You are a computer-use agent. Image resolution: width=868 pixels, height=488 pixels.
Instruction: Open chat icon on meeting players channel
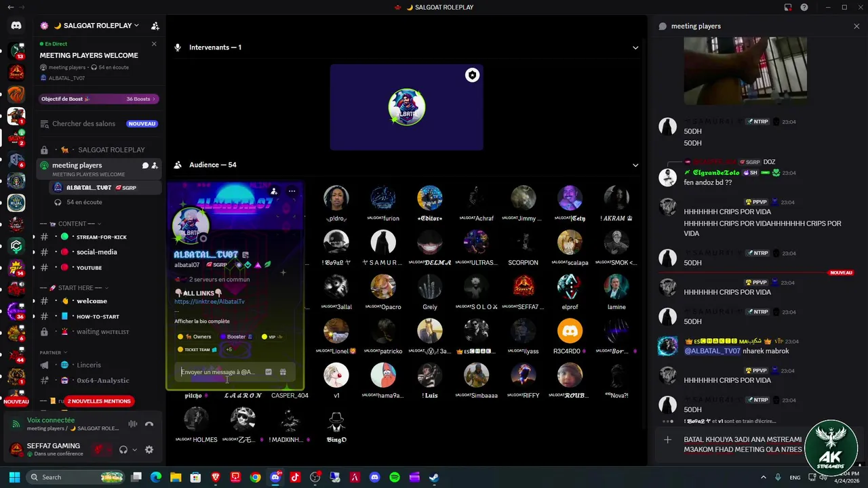click(145, 165)
